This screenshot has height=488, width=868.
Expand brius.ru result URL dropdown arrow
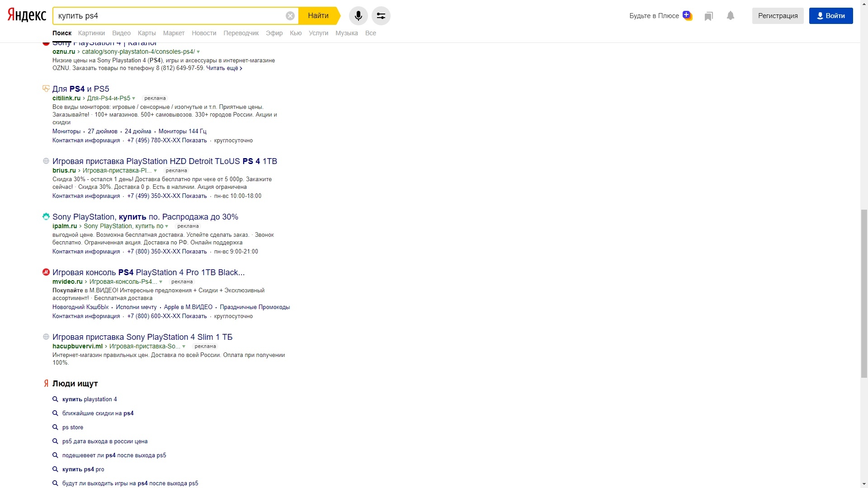[x=155, y=171]
